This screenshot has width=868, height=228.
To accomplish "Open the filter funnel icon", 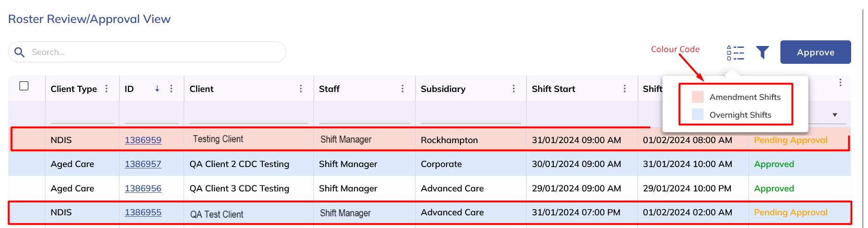I will click(762, 53).
